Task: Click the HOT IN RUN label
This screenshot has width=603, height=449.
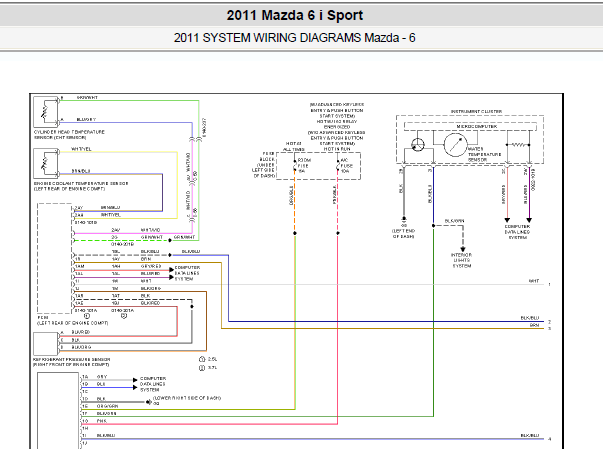Action: pyautogui.click(x=337, y=149)
